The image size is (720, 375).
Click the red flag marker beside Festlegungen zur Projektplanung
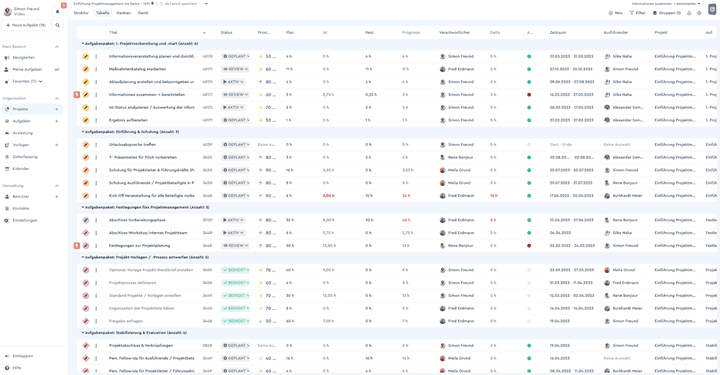77,246
